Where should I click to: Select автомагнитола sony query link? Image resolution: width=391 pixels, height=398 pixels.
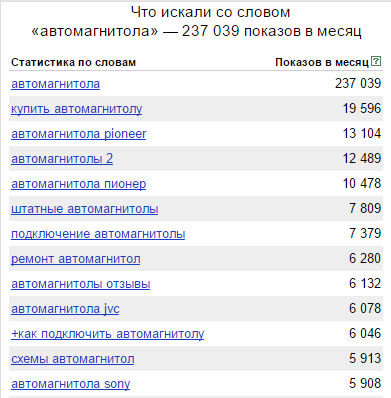(x=71, y=384)
